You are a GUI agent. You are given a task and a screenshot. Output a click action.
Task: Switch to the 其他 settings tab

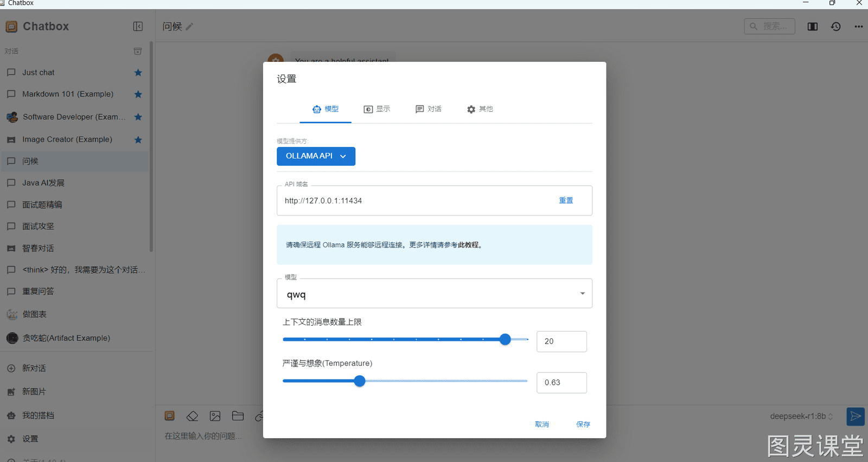[x=480, y=109]
